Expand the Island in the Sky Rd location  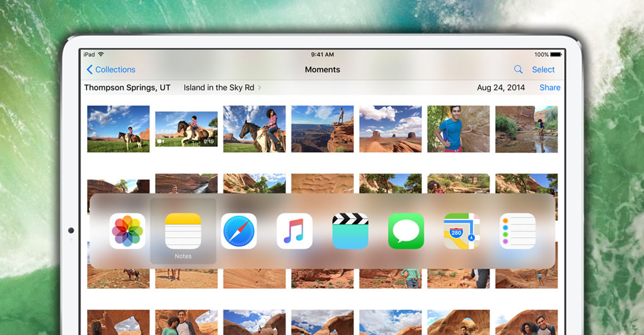222,88
